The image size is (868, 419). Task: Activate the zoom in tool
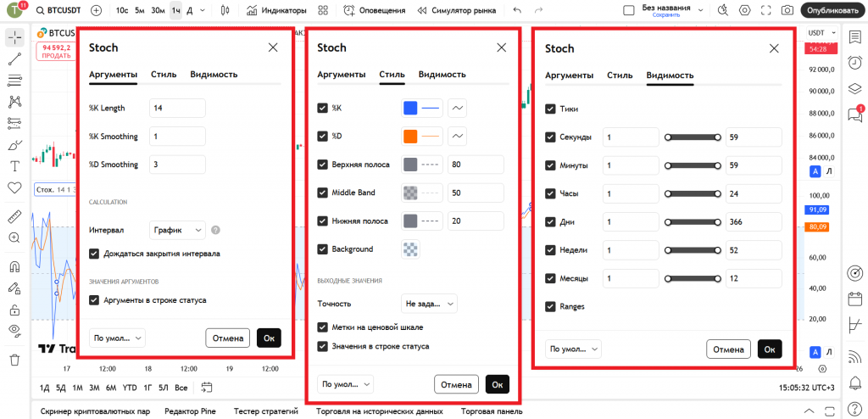click(15, 237)
